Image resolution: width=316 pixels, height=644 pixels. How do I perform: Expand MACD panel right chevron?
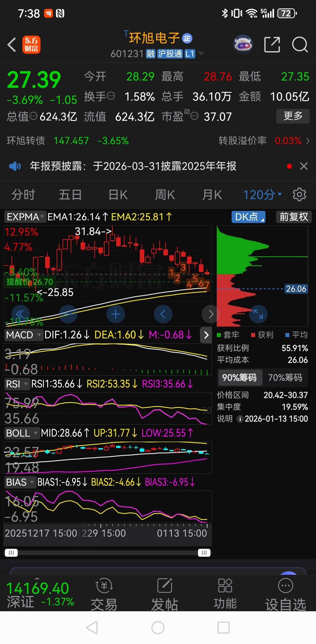(206, 335)
